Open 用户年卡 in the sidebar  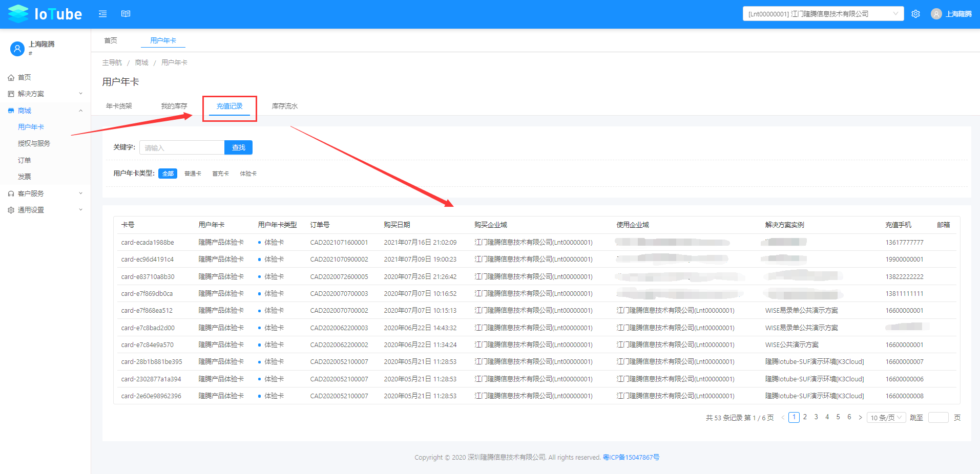coord(31,127)
